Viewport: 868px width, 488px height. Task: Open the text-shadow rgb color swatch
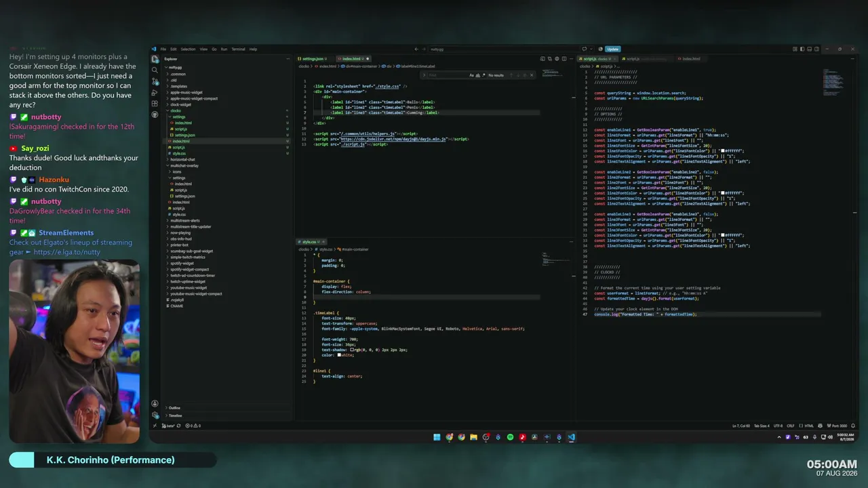(352, 350)
